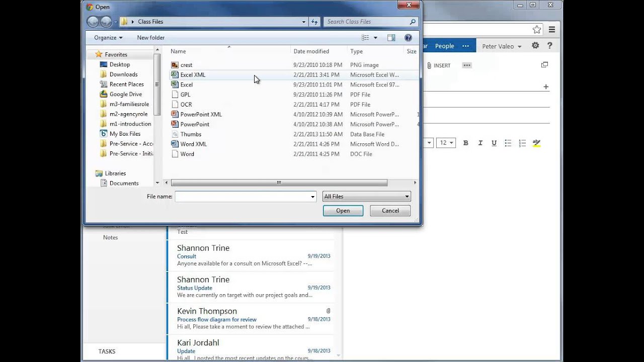Image resolution: width=644 pixels, height=362 pixels.
Task: Open Kari Jordahl's Update email
Action: (x=250, y=349)
